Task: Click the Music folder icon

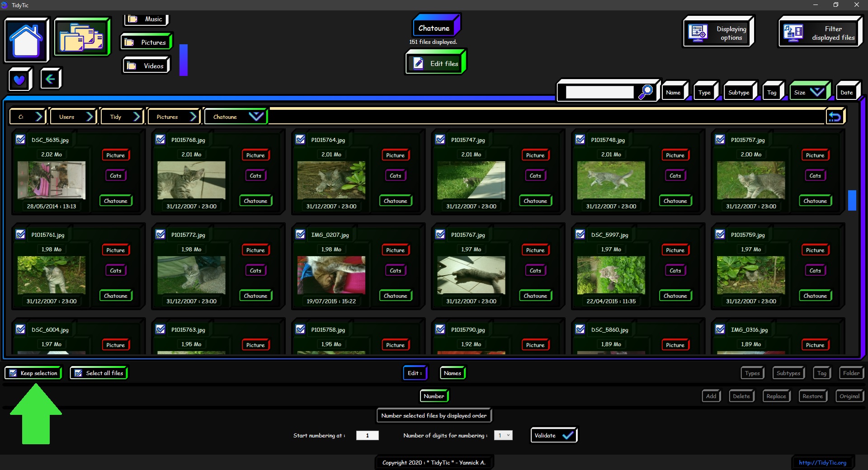Action: [x=132, y=19]
